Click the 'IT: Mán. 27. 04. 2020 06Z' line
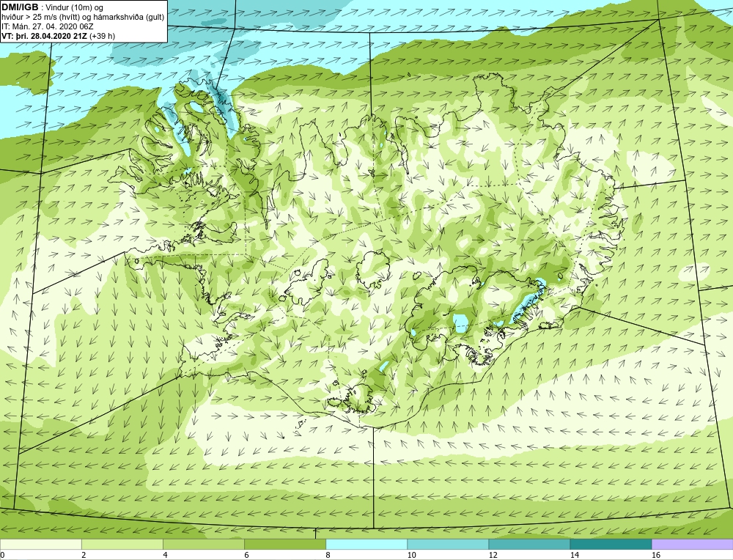Viewport: 733px width, 560px height. point(47,26)
